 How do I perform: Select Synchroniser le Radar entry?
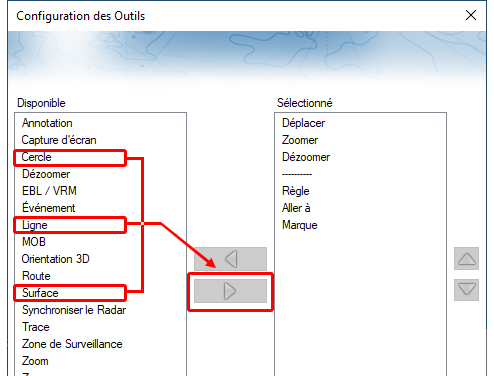[74, 310]
